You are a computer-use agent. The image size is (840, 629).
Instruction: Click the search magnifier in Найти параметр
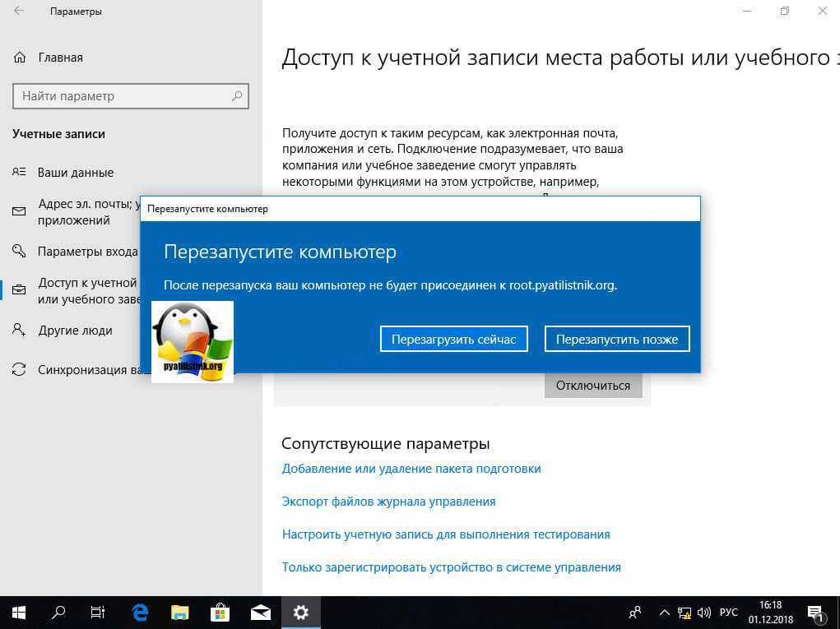pyautogui.click(x=237, y=96)
